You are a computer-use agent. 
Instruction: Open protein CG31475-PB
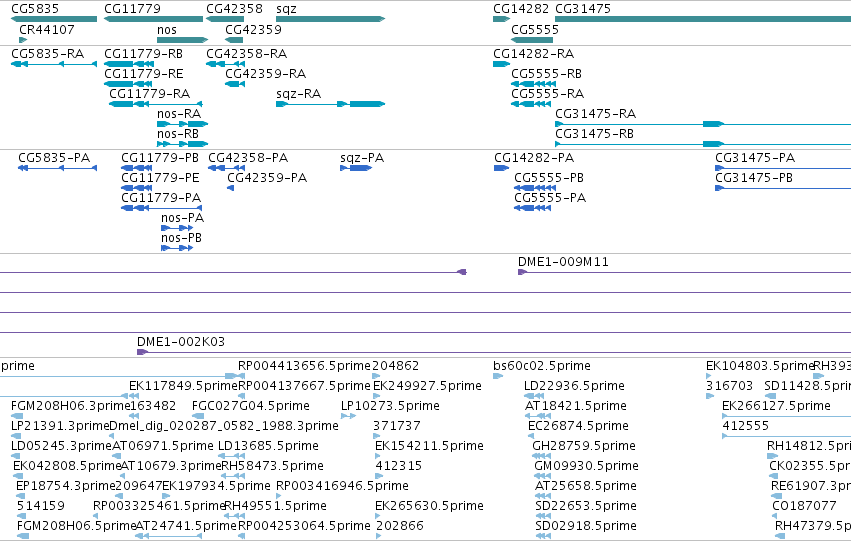coord(754,178)
